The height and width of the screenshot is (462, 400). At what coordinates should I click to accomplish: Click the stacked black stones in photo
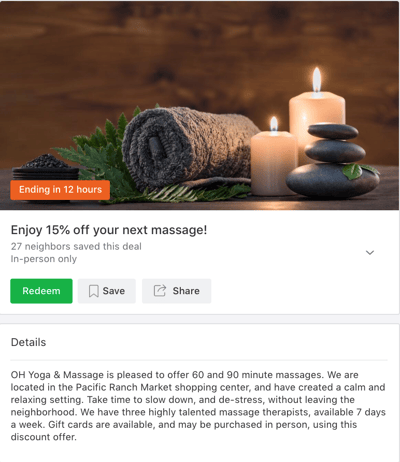[332, 161]
